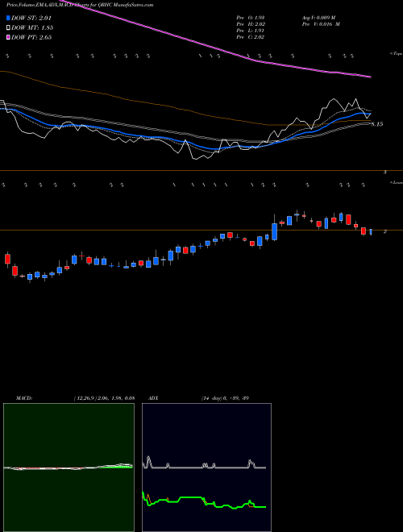Click the MACD panel title

tap(24, 398)
